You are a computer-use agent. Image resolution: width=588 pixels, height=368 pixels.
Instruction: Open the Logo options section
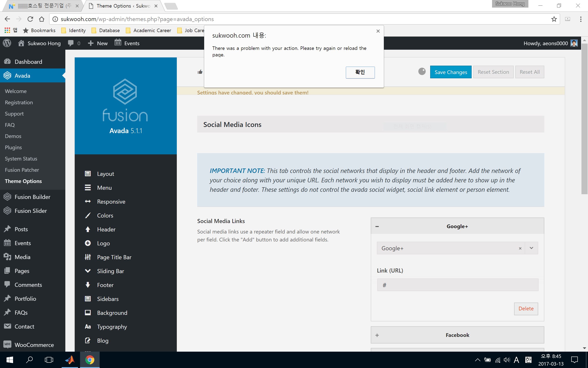[126, 243]
